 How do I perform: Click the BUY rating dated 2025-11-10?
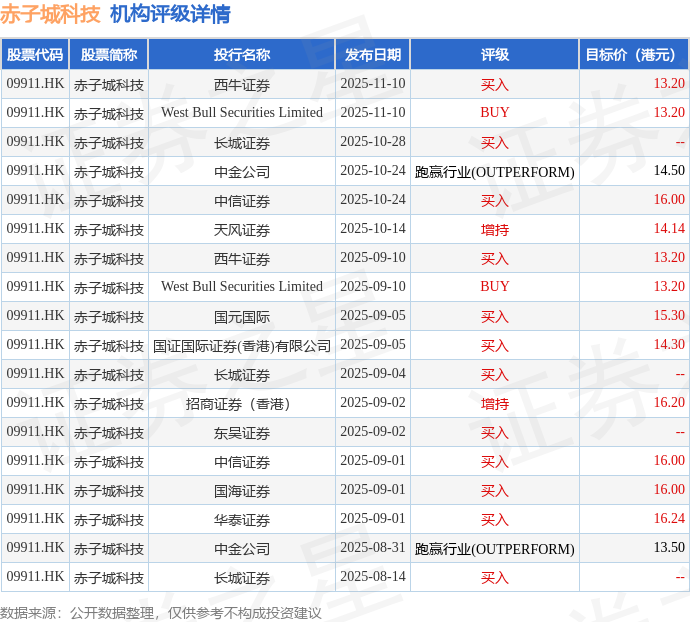click(495, 113)
